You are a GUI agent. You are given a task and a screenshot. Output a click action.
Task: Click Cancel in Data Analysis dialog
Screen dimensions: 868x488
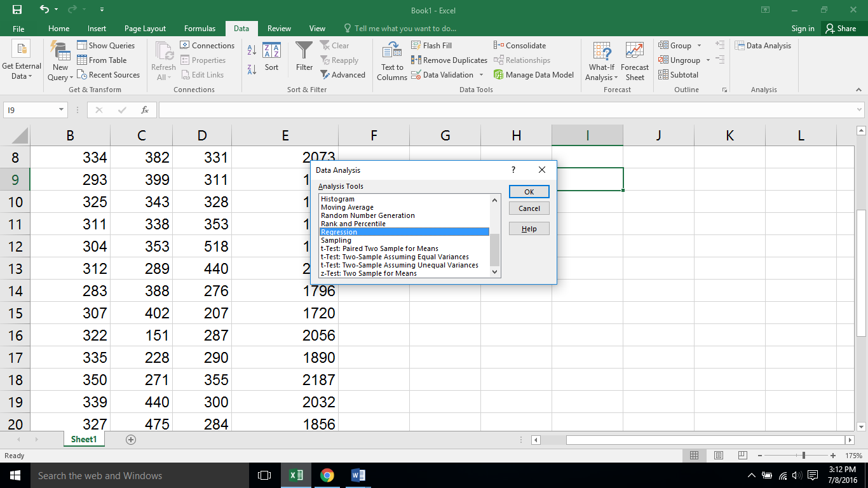[x=529, y=208]
